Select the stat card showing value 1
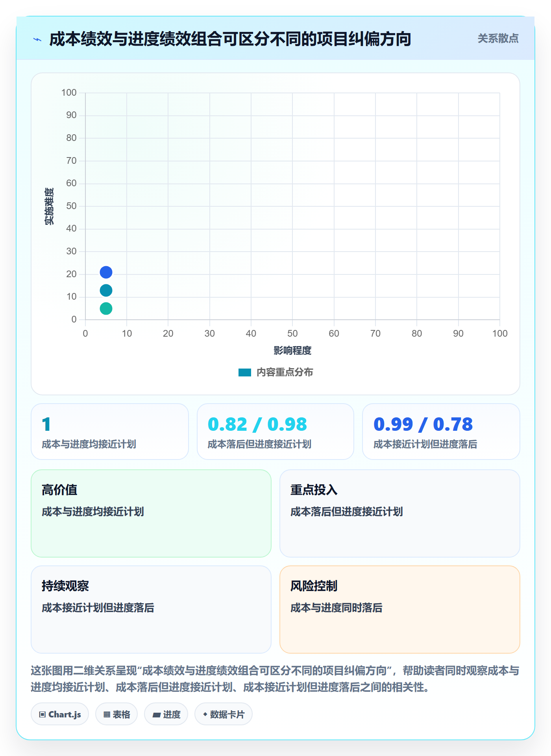Screen dimensions: 551x756 pyautogui.click(x=110, y=432)
